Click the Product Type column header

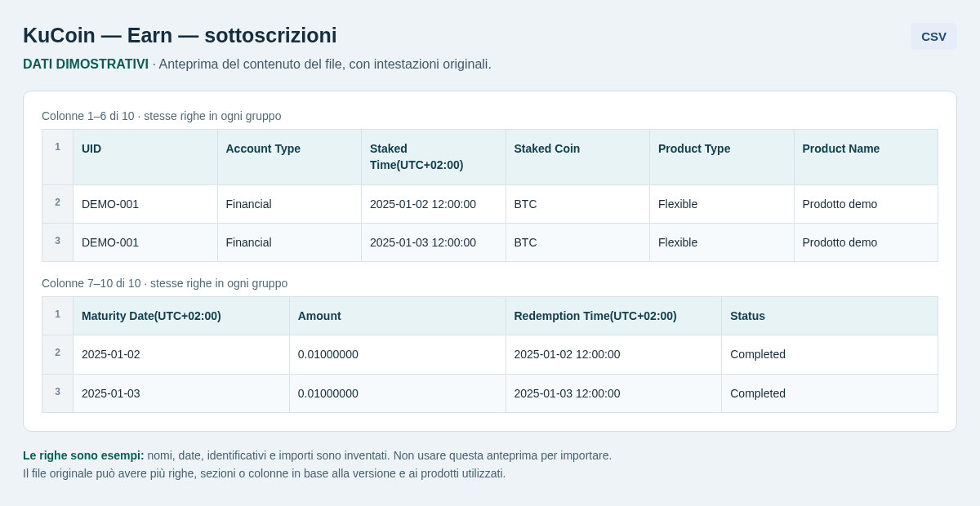(x=722, y=157)
